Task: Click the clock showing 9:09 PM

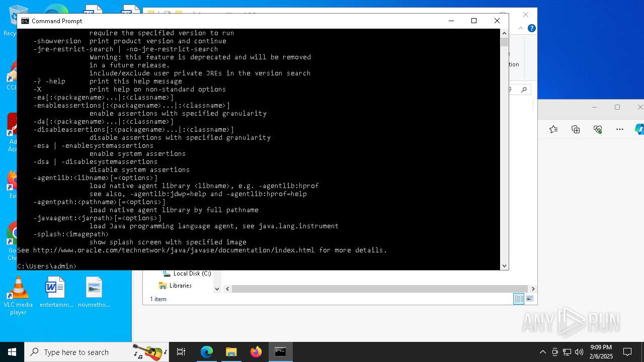Action: pos(601,347)
